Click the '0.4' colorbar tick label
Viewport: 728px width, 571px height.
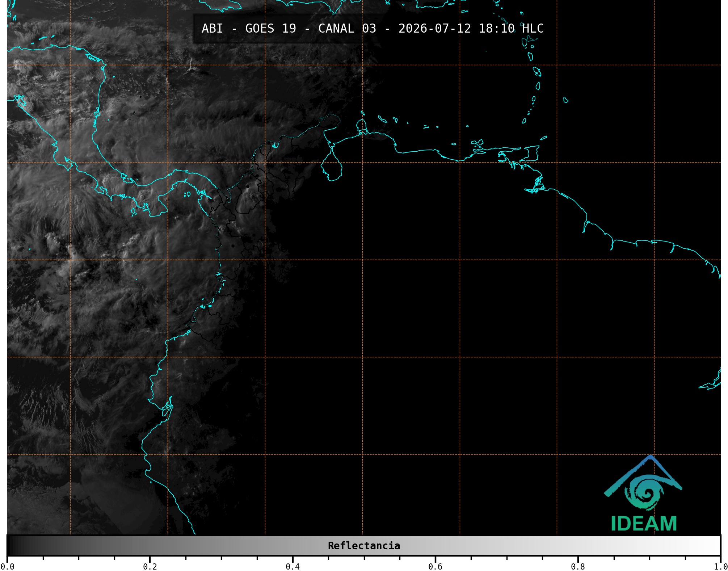(293, 566)
